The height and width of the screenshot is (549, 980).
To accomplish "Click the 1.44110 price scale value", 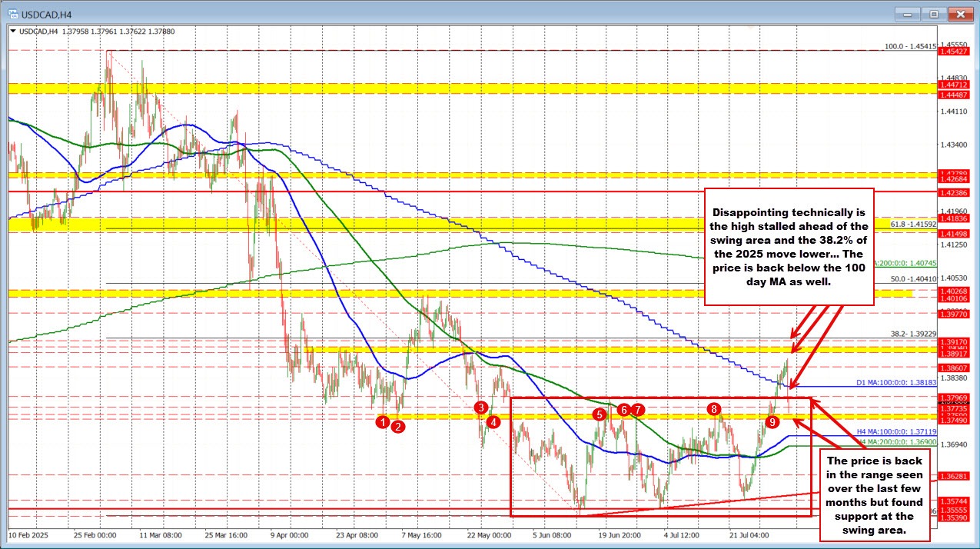I will [x=955, y=111].
